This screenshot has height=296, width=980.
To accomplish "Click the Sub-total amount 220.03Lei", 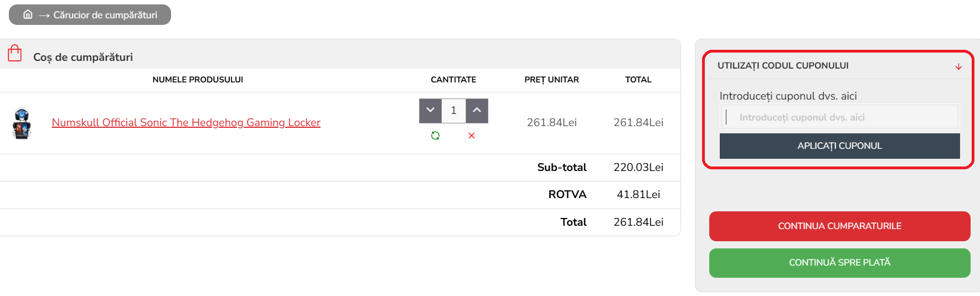I will (x=638, y=167).
